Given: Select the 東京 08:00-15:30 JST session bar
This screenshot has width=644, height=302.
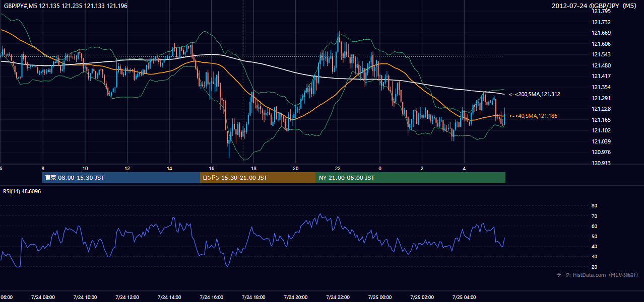Looking at the screenshot, I should click(x=121, y=178).
